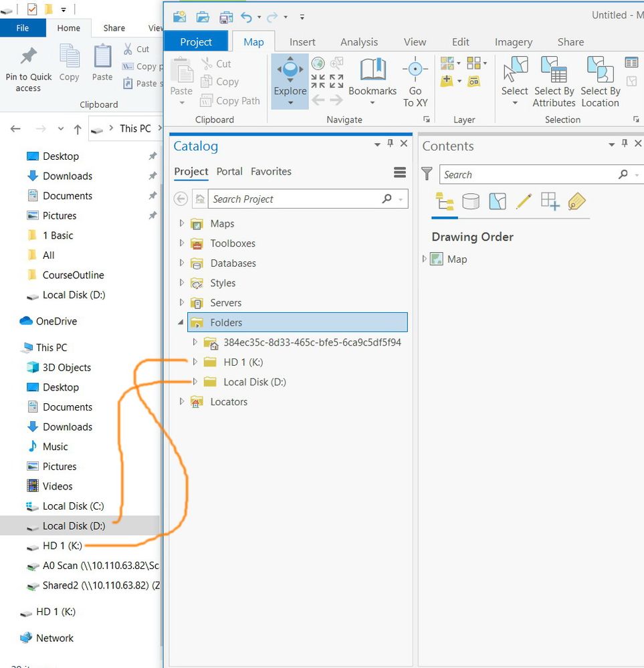Click List By Selection icon

(x=498, y=201)
